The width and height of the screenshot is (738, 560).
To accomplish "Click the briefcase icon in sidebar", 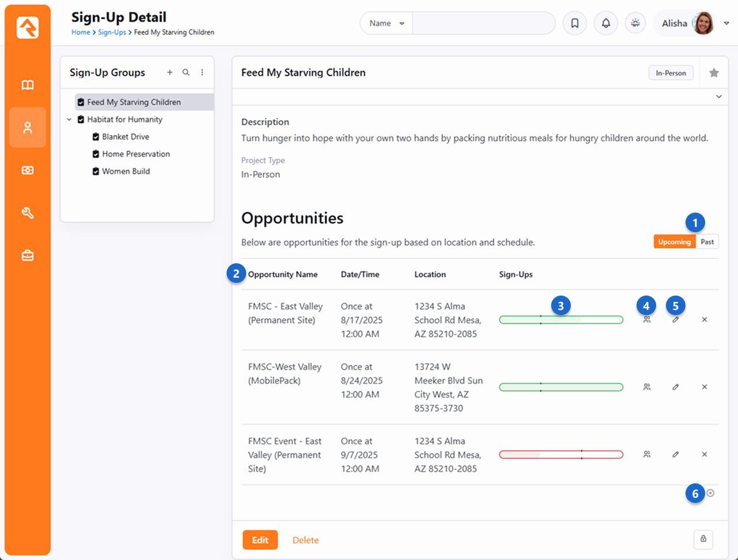I will (x=28, y=256).
